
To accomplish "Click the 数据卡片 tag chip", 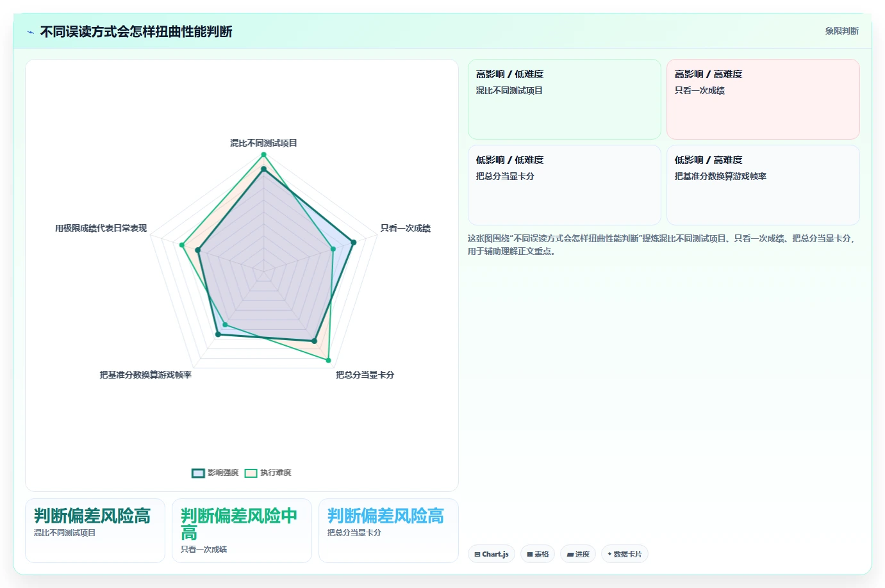I will pos(625,554).
